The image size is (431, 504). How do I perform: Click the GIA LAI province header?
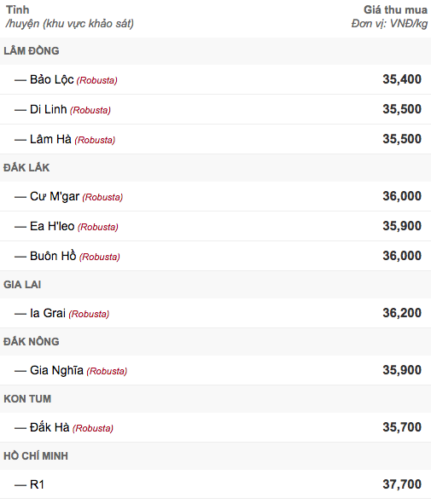tap(22, 285)
